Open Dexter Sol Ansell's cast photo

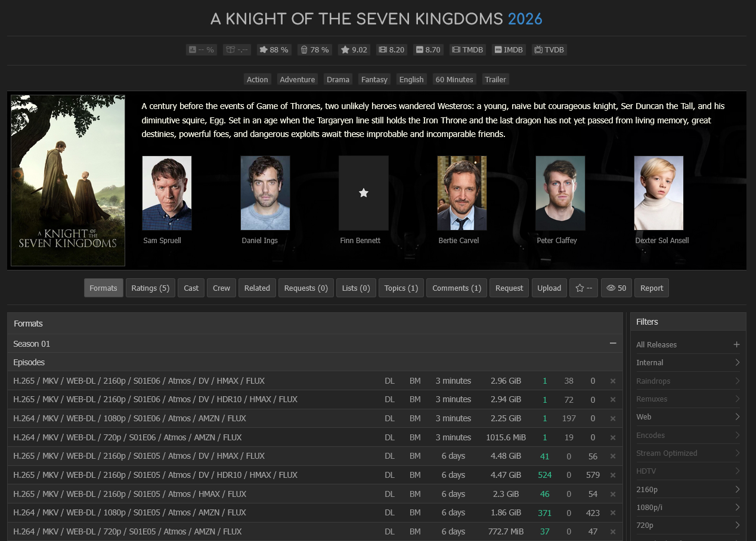tap(659, 193)
